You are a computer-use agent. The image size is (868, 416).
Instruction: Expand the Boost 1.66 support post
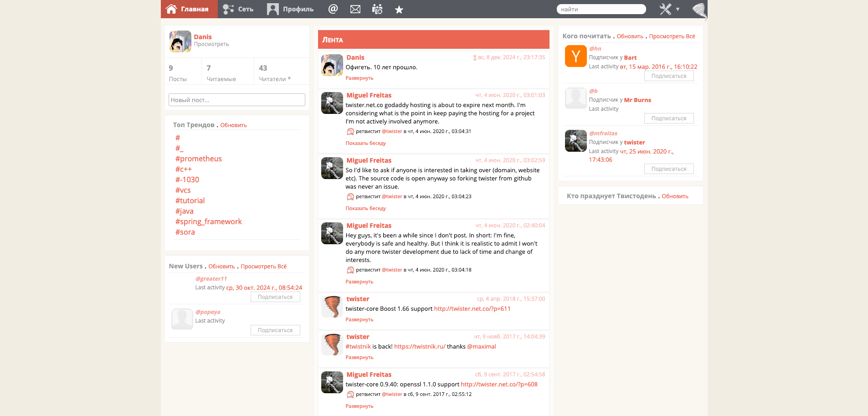(x=359, y=320)
